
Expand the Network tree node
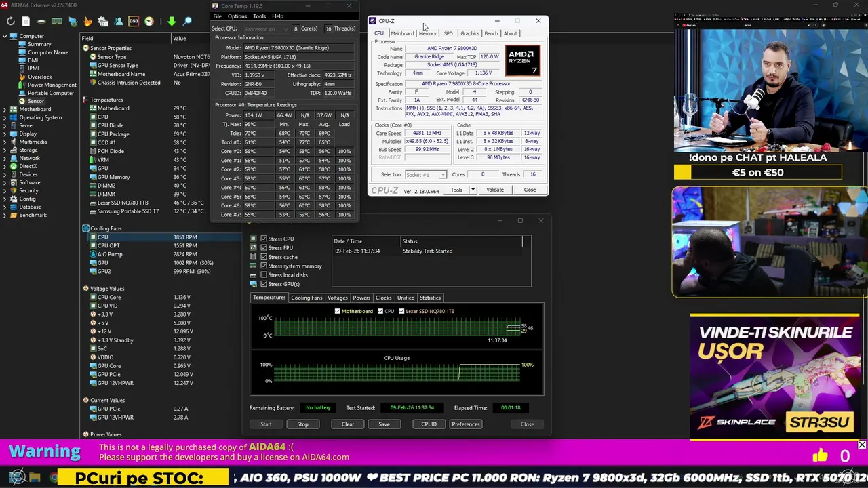pos(4,158)
